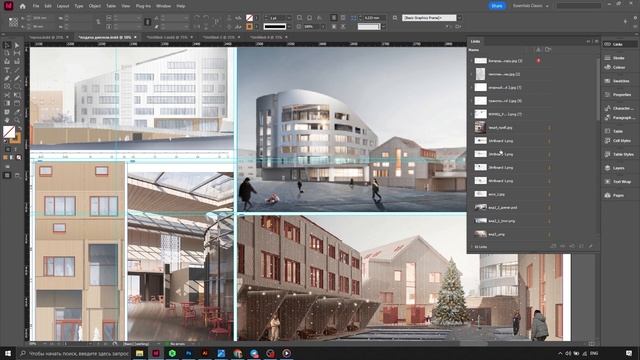Open the Links panel flyout menu

pos(596,42)
